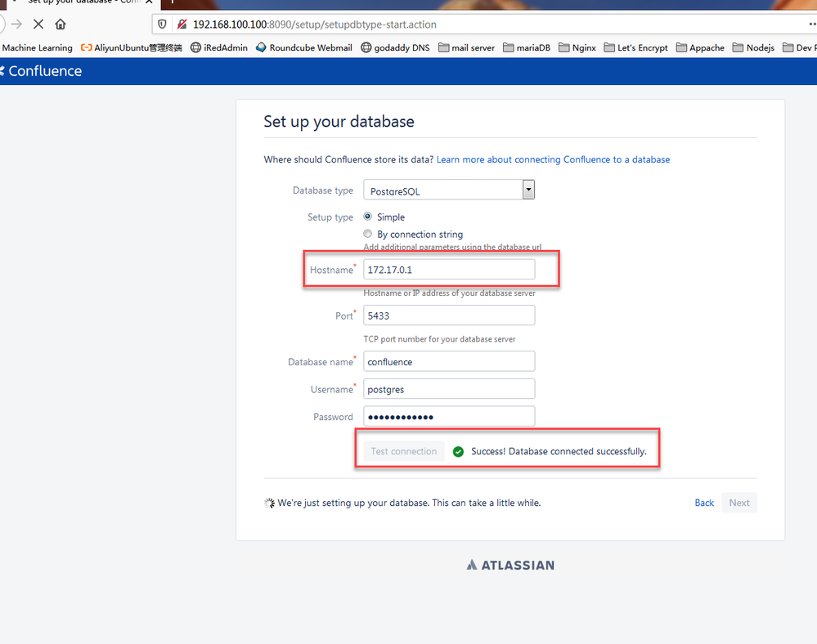The height and width of the screenshot is (644, 817).
Task: Click the insecure connection padlock icon
Action: pyautogui.click(x=182, y=24)
